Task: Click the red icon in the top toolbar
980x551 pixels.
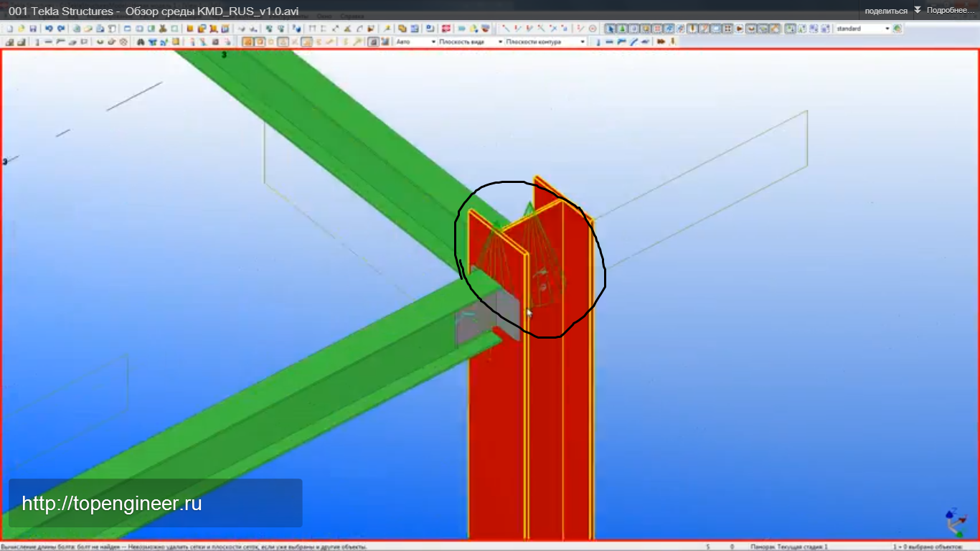Action: (446, 29)
